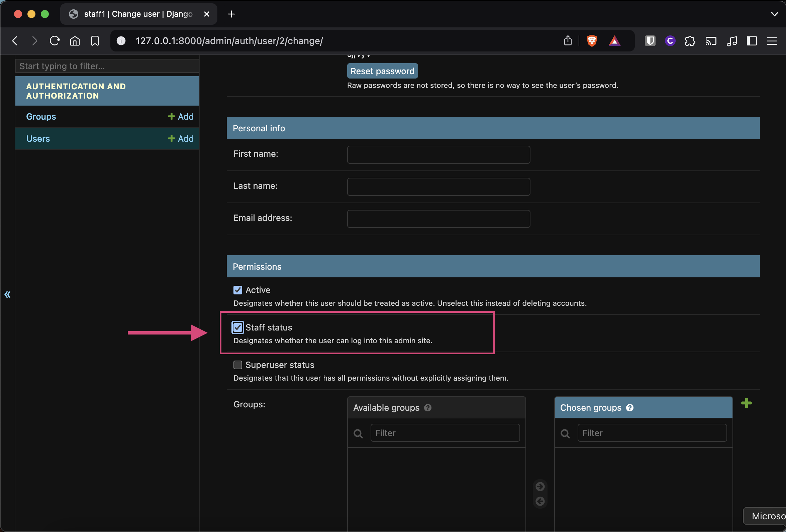Reload the current page
This screenshot has height=532, width=786.
54,40
